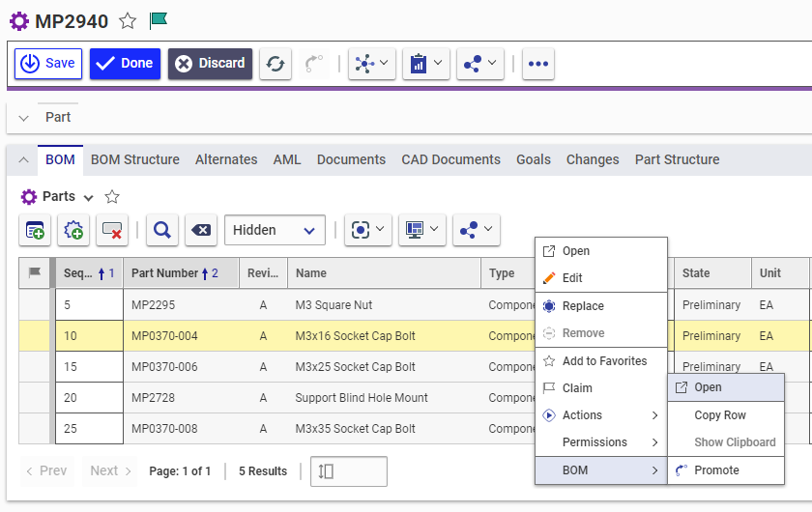Switch to the CAD Documents tab
The width and height of the screenshot is (812, 512).
click(x=451, y=159)
